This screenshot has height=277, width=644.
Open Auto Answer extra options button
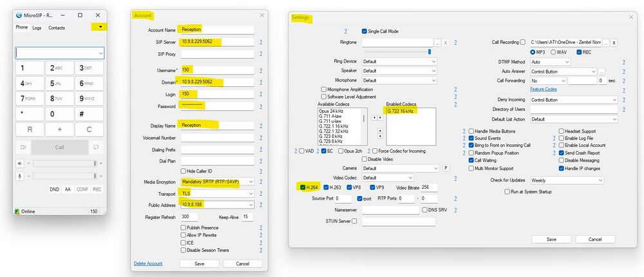pos(601,72)
